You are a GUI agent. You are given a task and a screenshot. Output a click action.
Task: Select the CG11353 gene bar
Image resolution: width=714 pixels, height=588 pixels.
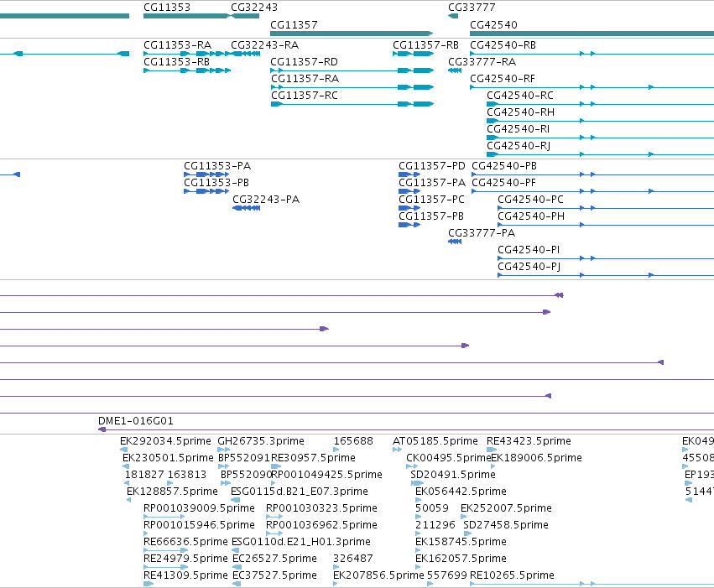click(x=187, y=16)
